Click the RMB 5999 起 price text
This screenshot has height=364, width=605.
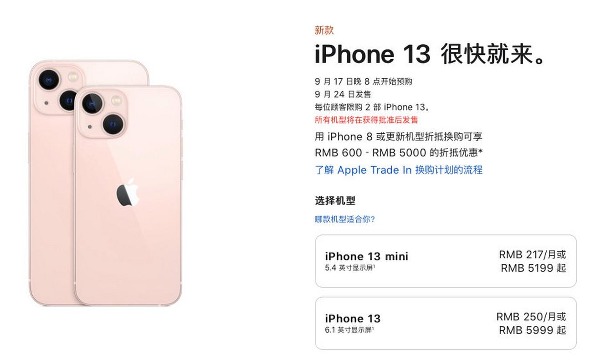533,330
